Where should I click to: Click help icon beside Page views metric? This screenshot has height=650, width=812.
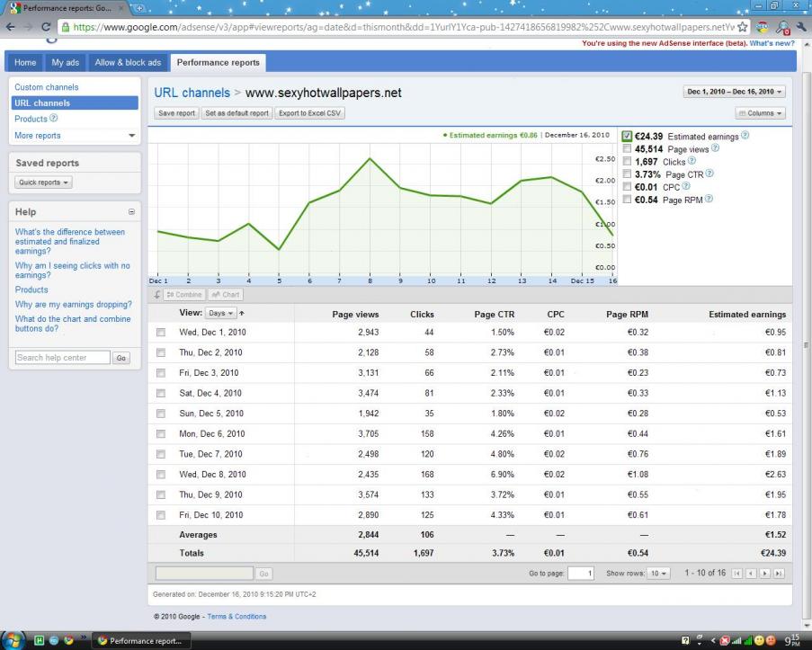[716, 148]
